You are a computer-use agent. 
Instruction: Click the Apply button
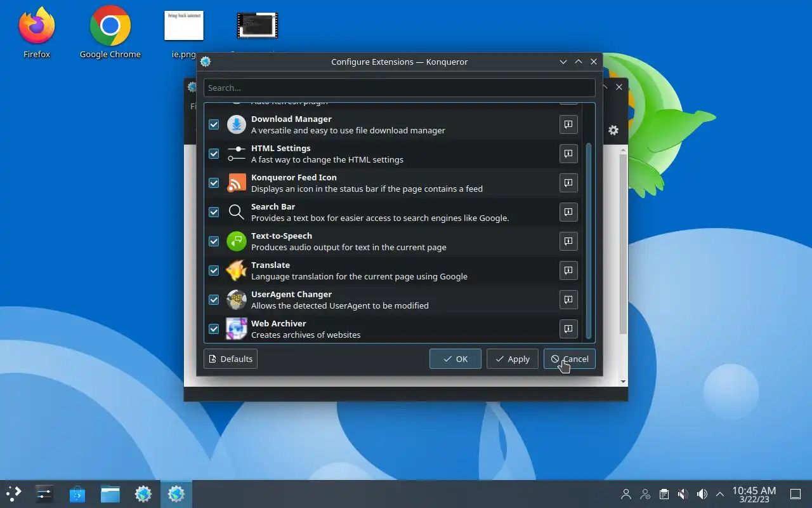(513, 359)
